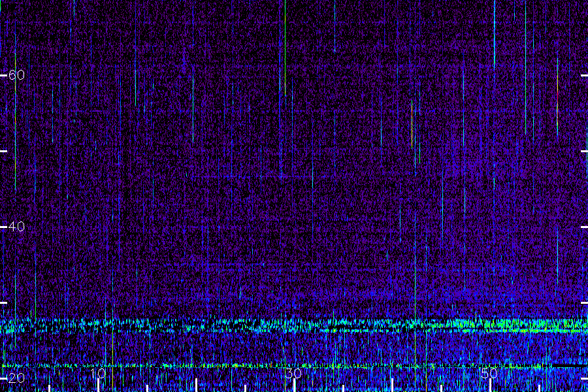Click the 40 label on vertical axis
The width and height of the screenshot is (588, 392).
pos(16,227)
